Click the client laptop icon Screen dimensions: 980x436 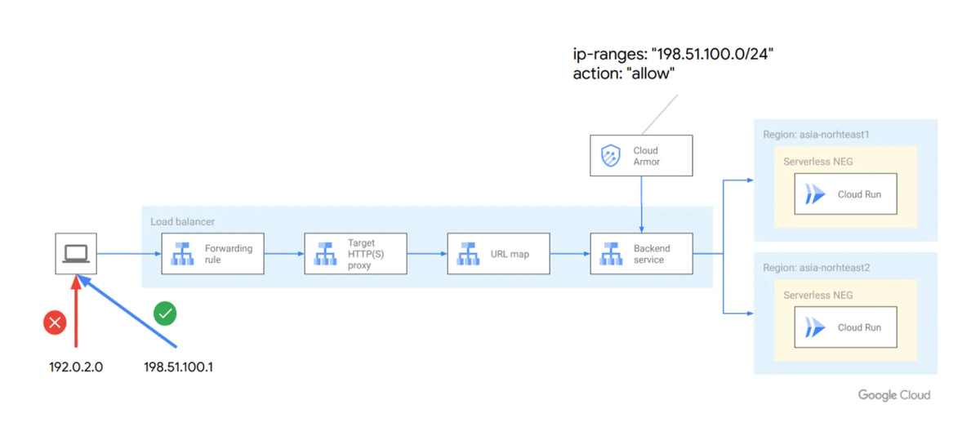pyautogui.click(x=76, y=253)
